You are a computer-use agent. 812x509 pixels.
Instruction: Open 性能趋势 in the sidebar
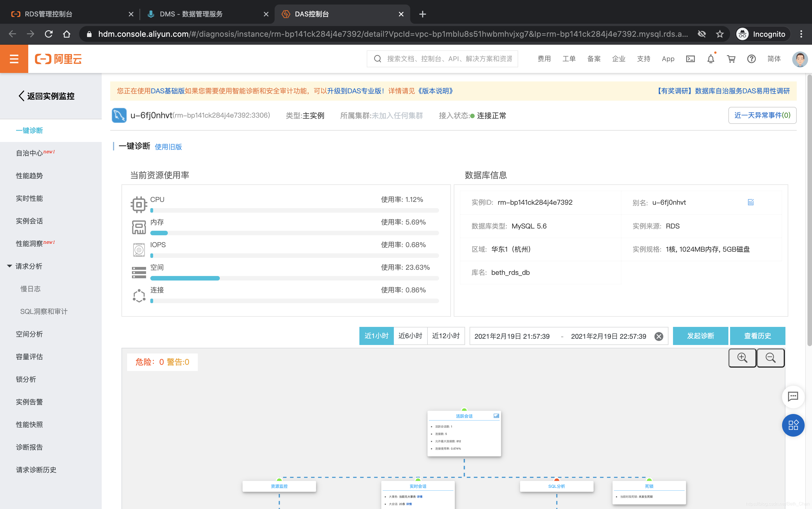pos(29,176)
